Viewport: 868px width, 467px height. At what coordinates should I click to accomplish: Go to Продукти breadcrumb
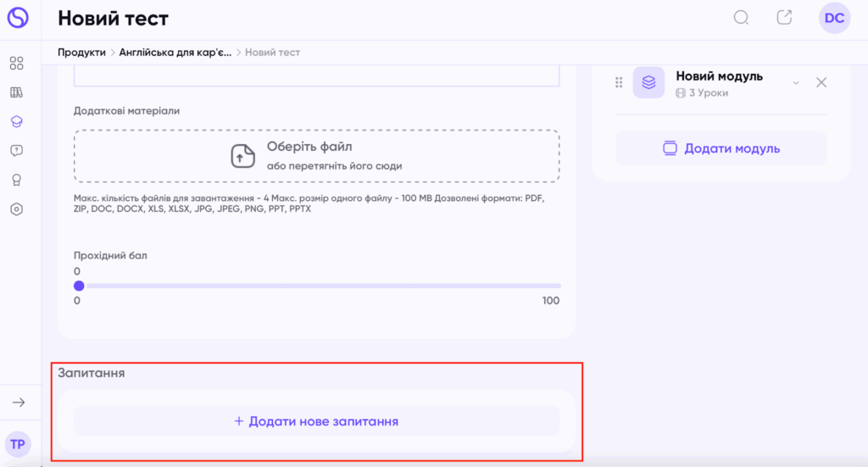pyautogui.click(x=81, y=52)
